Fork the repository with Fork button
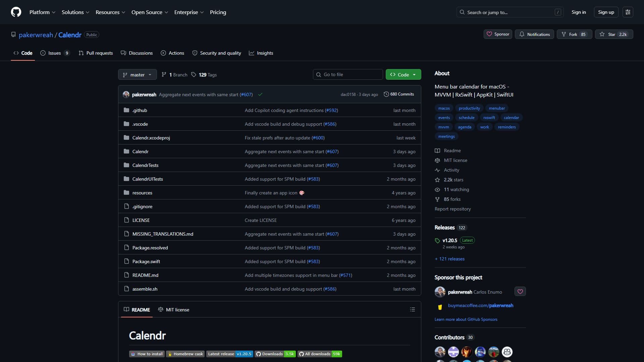 coord(574,34)
